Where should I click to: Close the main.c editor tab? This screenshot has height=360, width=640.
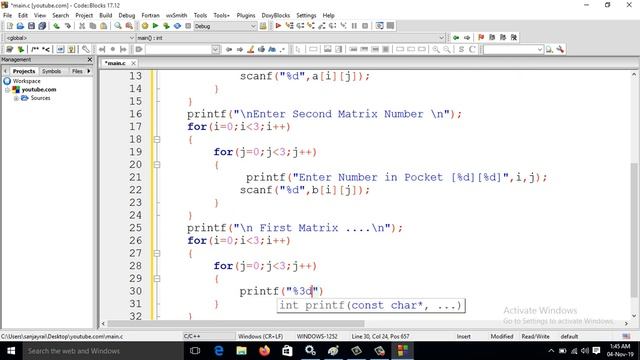(133, 63)
